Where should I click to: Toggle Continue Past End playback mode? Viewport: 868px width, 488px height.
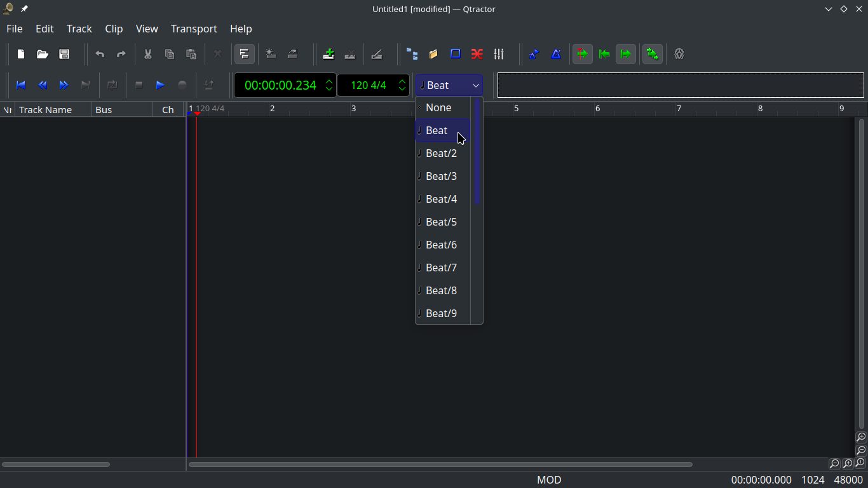(x=626, y=54)
